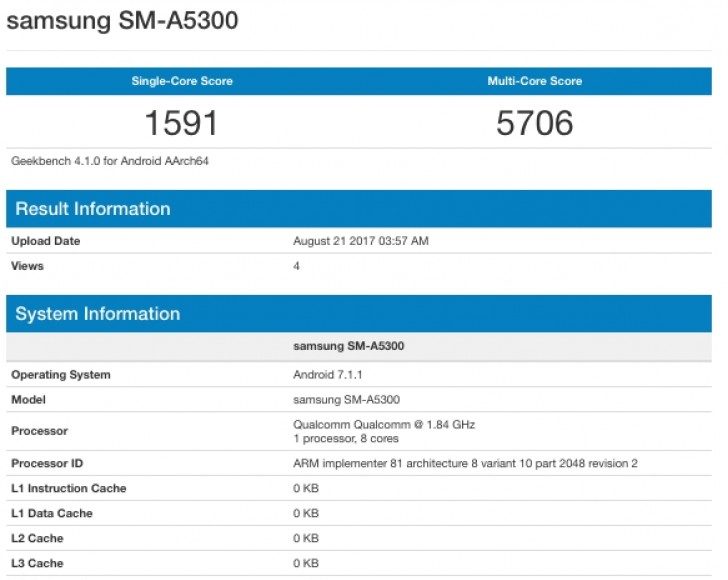Click the 'ARM implementer 81 architecture 8' value
The image size is (728, 580).
465,463
